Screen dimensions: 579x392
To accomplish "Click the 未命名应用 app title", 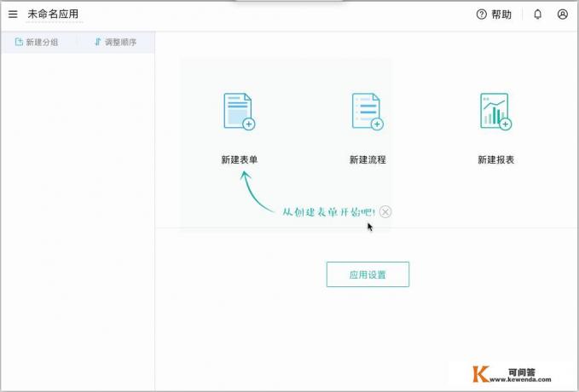I will [x=55, y=14].
